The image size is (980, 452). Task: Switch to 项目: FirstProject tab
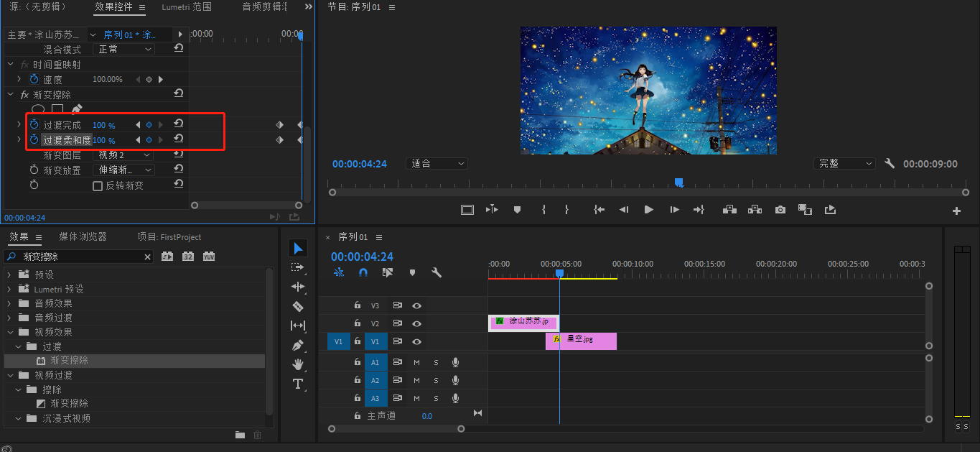[x=169, y=236]
